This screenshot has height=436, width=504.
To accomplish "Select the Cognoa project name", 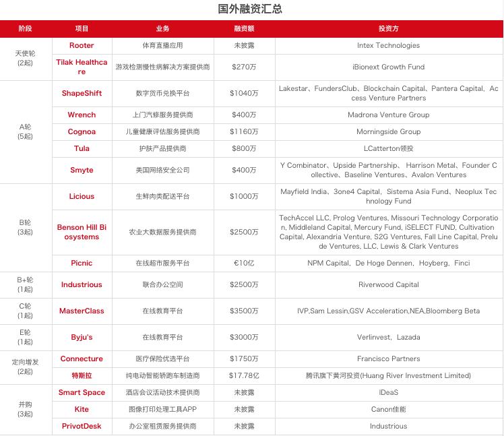I will (82, 132).
